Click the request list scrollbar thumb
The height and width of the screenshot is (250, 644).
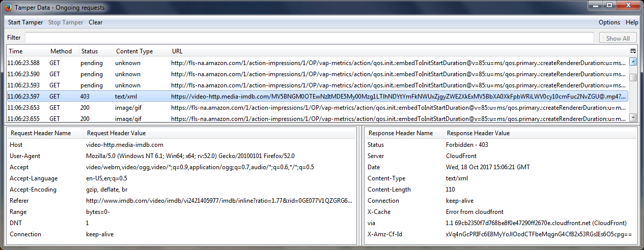[633, 77]
